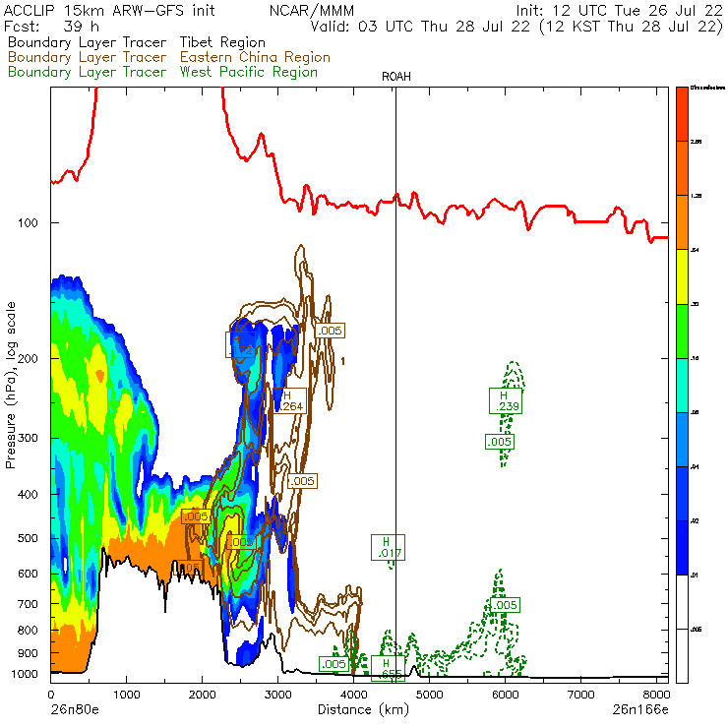This screenshot has height=728, width=728.
Task: Click the '26n80e' start coordinate label
Action: point(75,710)
